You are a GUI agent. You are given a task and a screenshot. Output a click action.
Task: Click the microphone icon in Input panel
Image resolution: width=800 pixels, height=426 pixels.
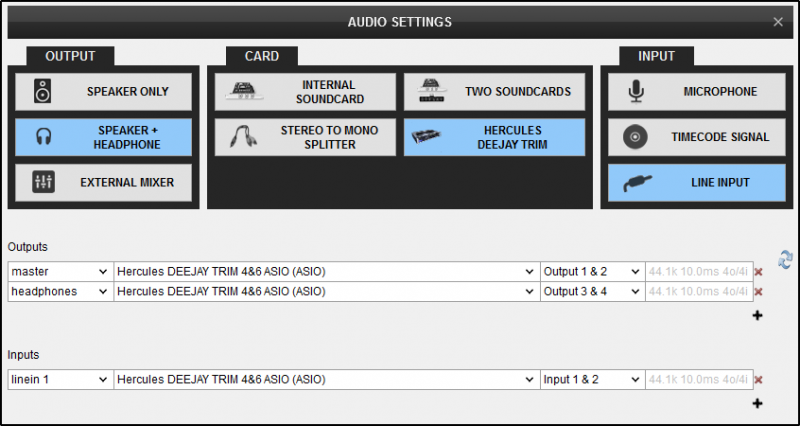(636, 92)
